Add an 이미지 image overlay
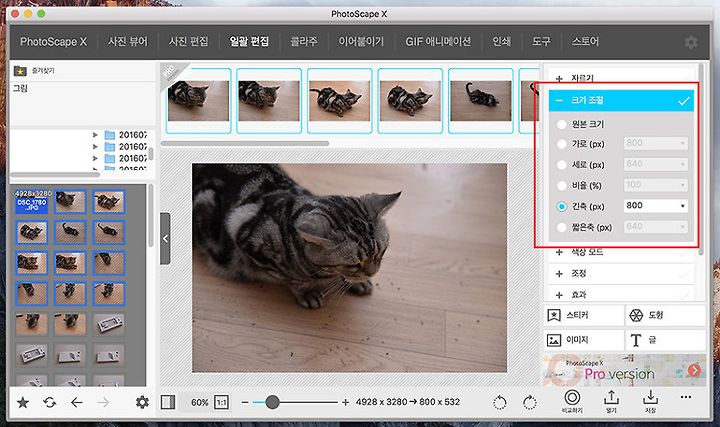The height and width of the screenshot is (427, 720). (583, 340)
